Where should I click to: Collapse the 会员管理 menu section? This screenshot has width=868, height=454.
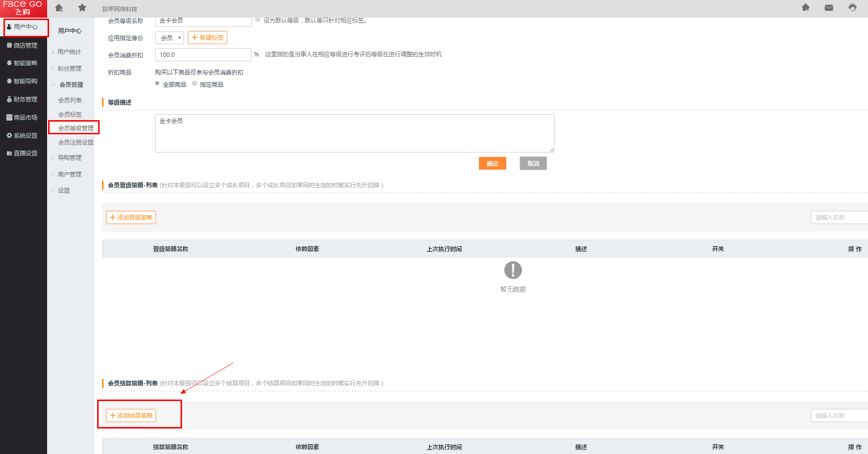[x=71, y=85]
